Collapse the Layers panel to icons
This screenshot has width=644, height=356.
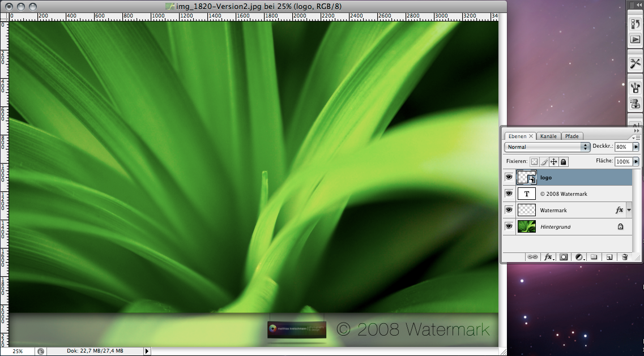637,131
